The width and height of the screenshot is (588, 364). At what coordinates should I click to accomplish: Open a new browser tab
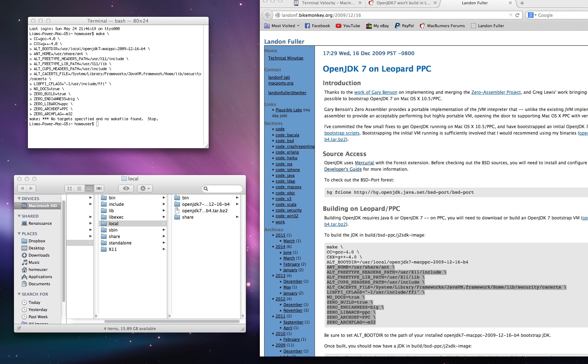pos(522,3)
